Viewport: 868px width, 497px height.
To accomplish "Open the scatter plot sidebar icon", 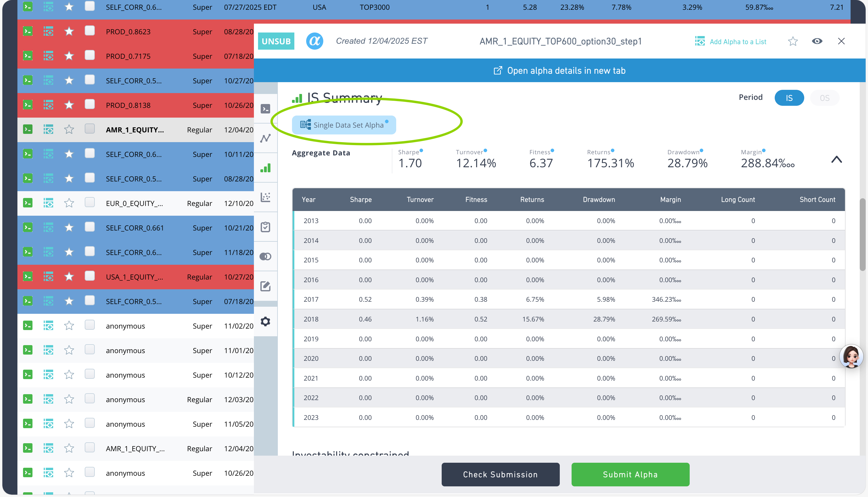I will tap(265, 197).
